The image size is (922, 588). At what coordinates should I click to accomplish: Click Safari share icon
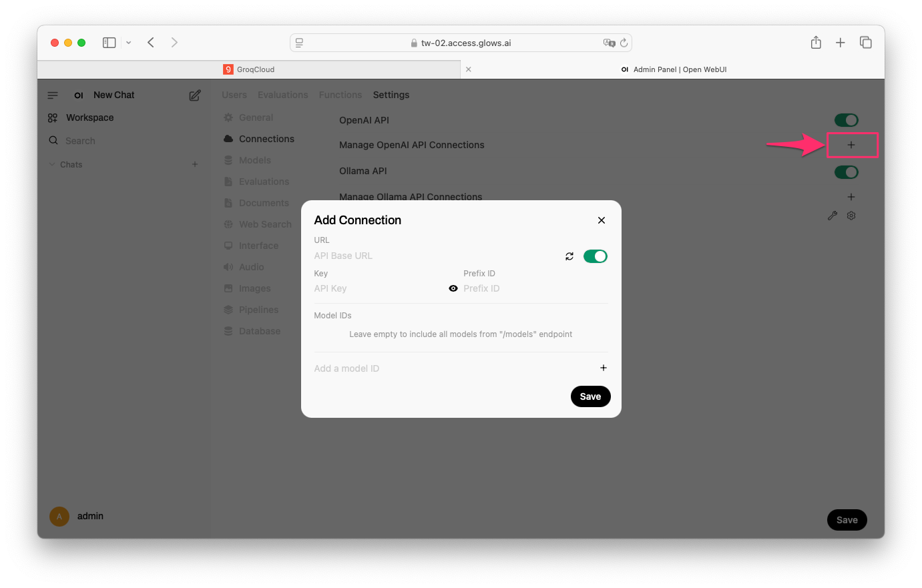[816, 43]
